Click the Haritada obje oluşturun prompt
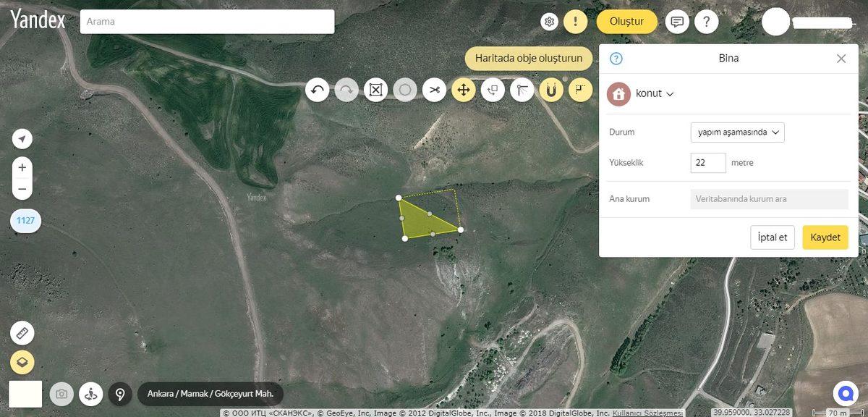The image size is (868, 417). coord(529,58)
